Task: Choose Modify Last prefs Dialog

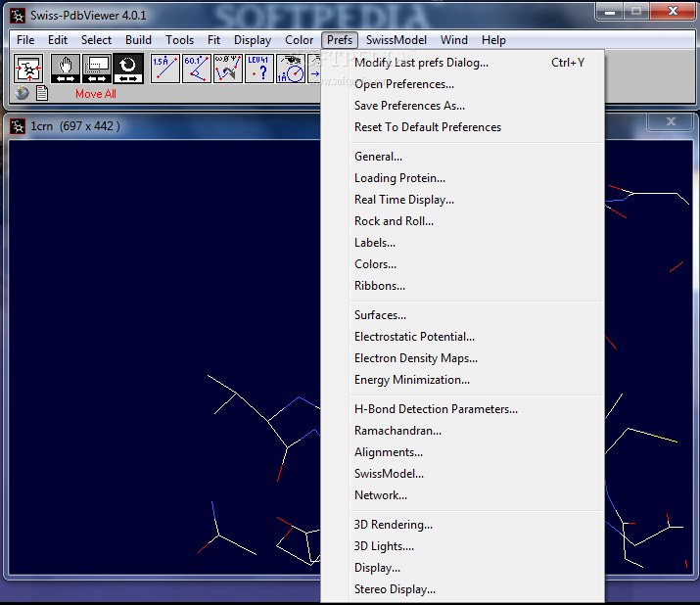Action: coord(462,63)
